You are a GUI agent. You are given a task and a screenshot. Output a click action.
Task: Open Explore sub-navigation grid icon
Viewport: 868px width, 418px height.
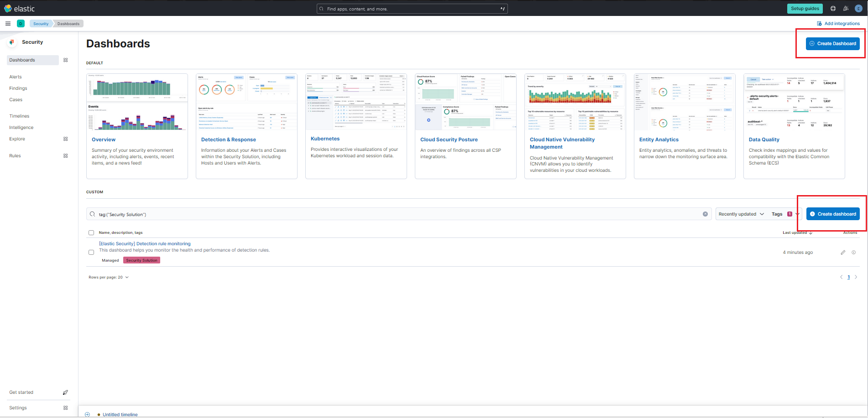point(65,139)
